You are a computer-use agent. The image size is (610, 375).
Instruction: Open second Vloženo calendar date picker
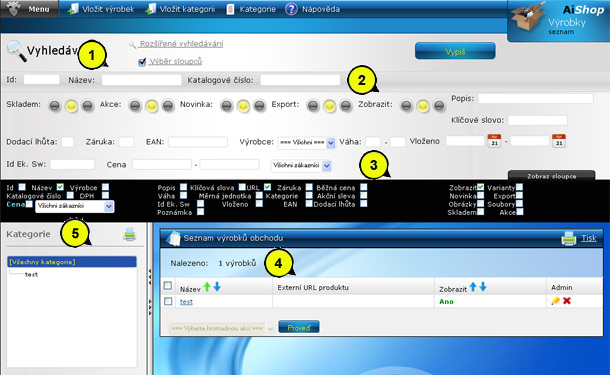point(559,141)
